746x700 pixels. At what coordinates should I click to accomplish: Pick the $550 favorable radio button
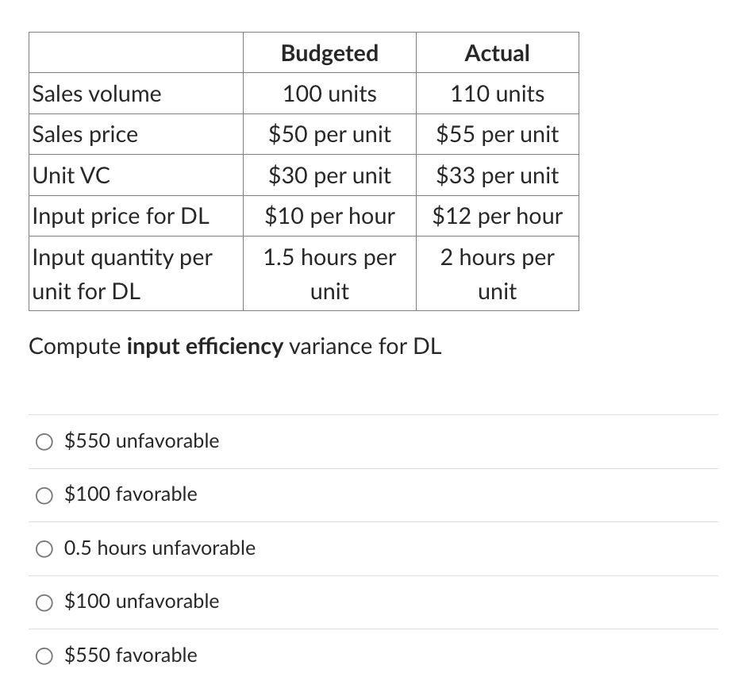coord(44,656)
